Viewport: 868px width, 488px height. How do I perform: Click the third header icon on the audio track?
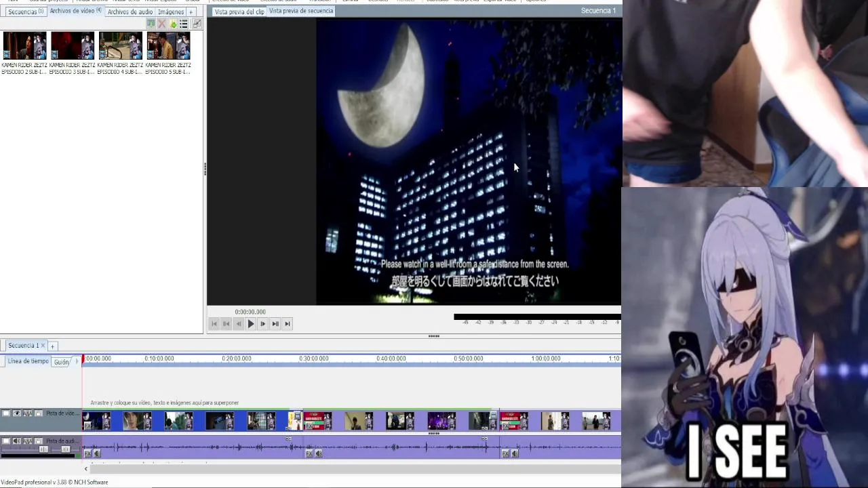tap(28, 441)
